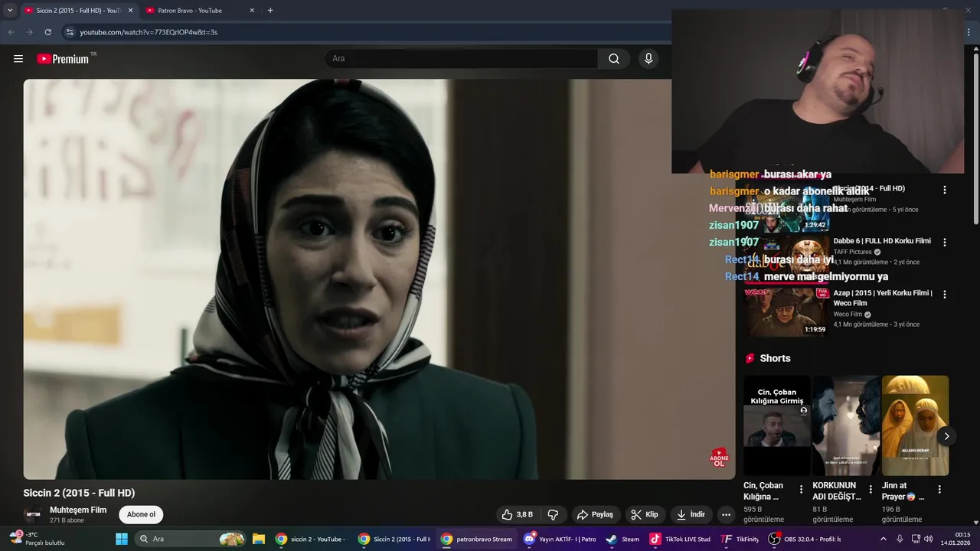
Task: Open options for 'Jinn at Prayer' short
Action: [x=939, y=490]
